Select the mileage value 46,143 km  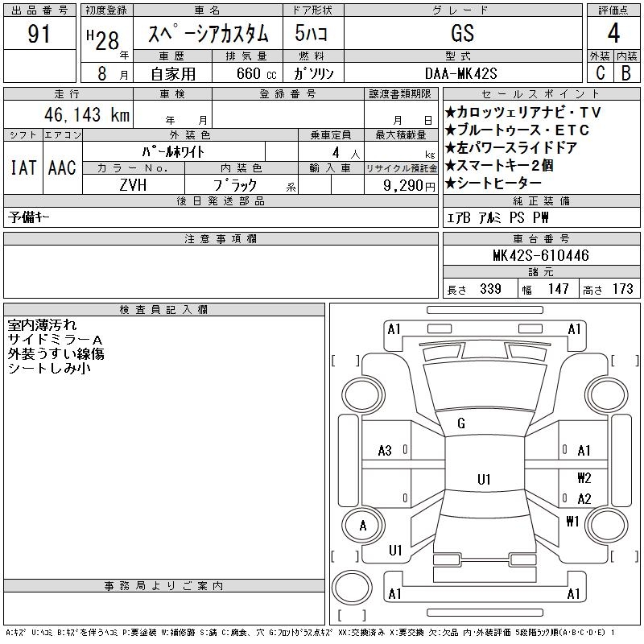pyautogui.click(x=82, y=115)
